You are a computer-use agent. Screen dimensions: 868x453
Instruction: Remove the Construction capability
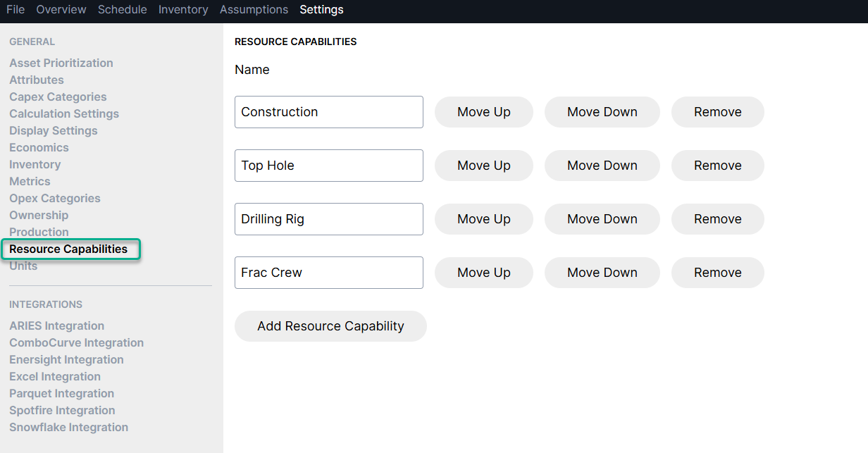(x=717, y=112)
